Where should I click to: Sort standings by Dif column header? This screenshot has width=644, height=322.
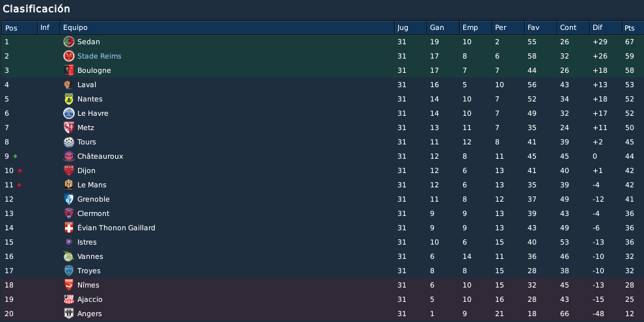click(606, 27)
